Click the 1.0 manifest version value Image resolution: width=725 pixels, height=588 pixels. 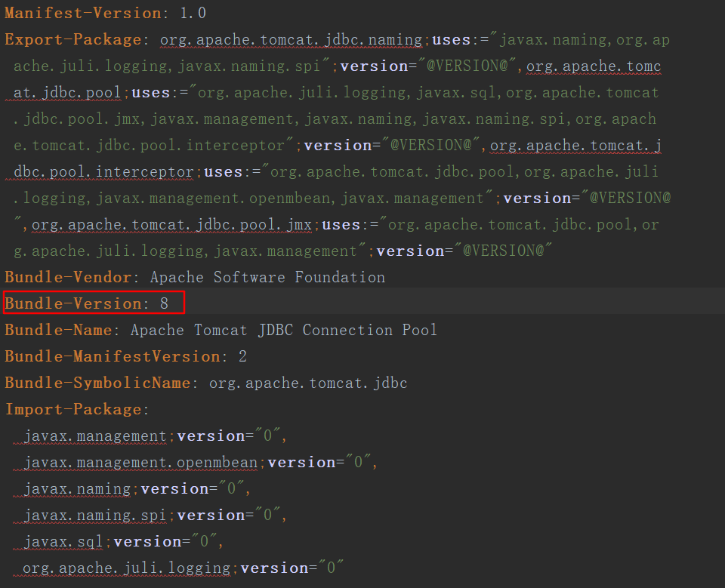pos(193,13)
